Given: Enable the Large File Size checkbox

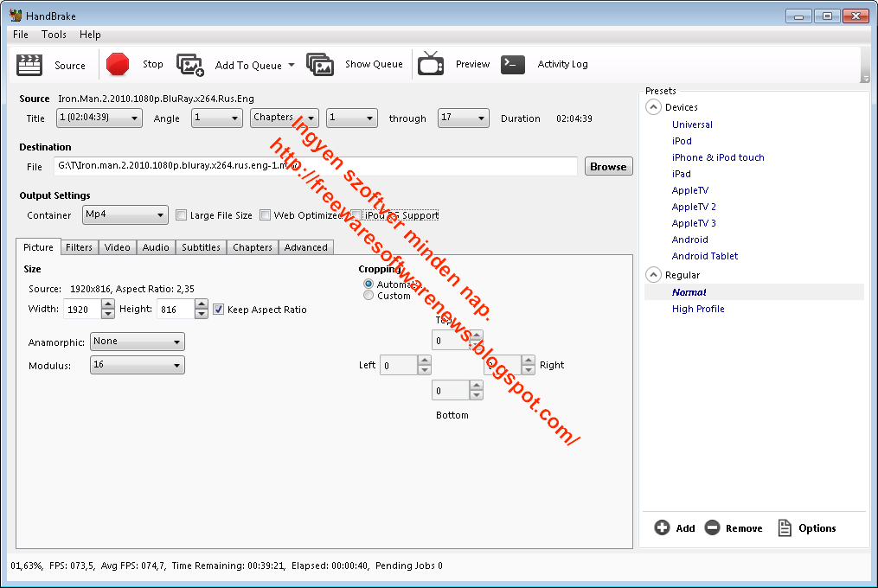Looking at the screenshot, I should (x=181, y=215).
